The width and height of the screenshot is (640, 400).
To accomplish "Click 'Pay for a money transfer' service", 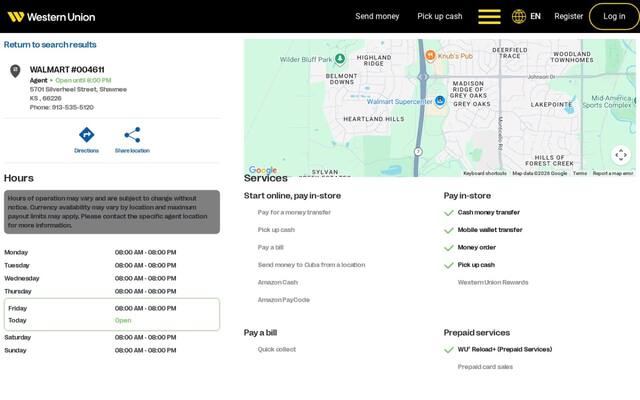I will tap(294, 212).
